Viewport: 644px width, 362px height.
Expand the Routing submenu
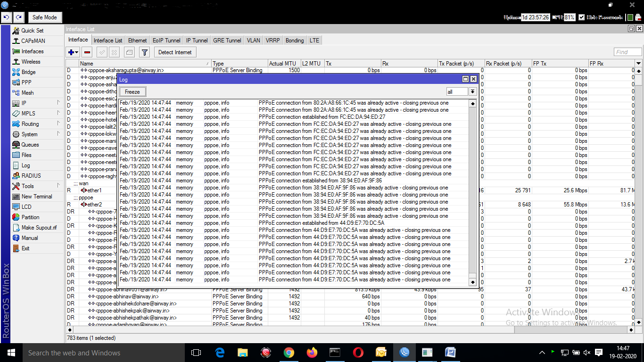[x=58, y=123]
